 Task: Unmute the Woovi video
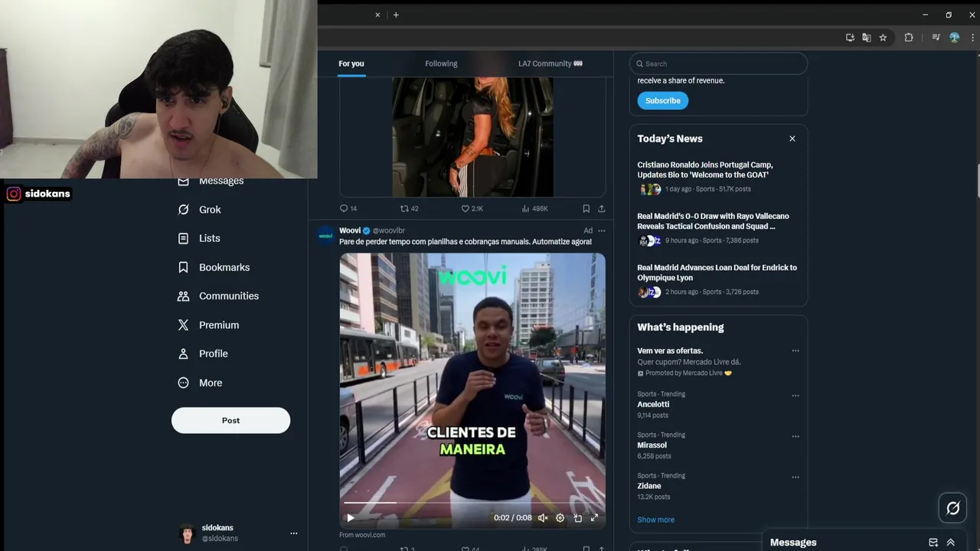(x=543, y=518)
